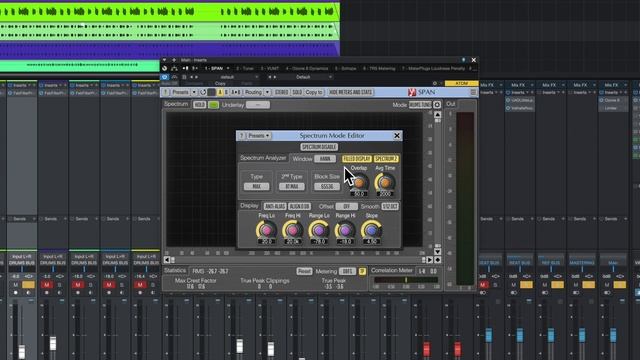
Task: Click SPECTRUM DISABLE button
Action: click(x=319, y=147)
